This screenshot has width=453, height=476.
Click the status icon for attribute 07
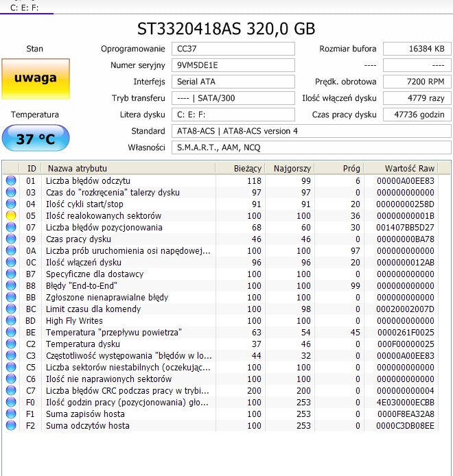pyautogui.click(x=11, y=228)
